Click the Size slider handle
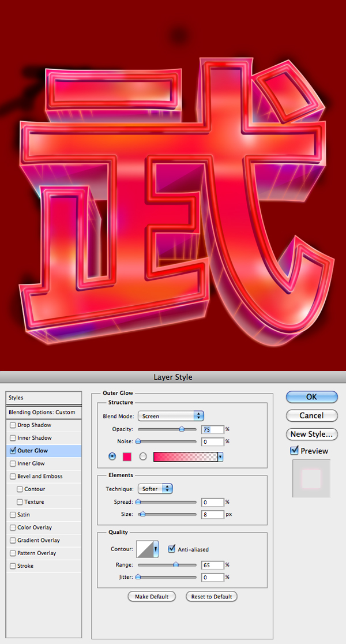The width and height of the screenshot is (346, 644). 143,514
